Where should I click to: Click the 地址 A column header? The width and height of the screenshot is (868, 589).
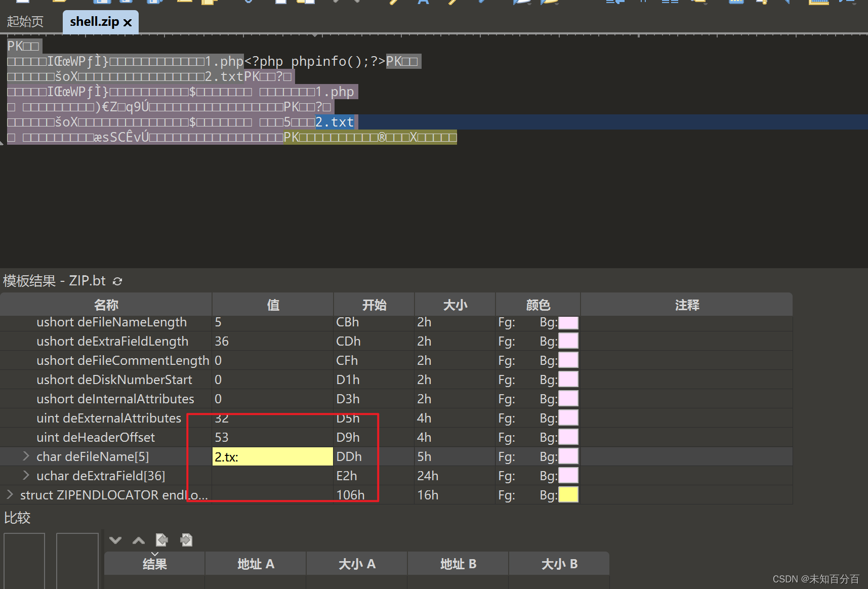tap(256, 564)
